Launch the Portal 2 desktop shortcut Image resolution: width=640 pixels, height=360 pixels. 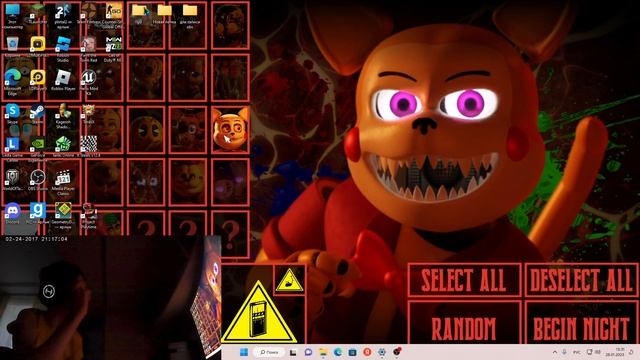[63, 16]
